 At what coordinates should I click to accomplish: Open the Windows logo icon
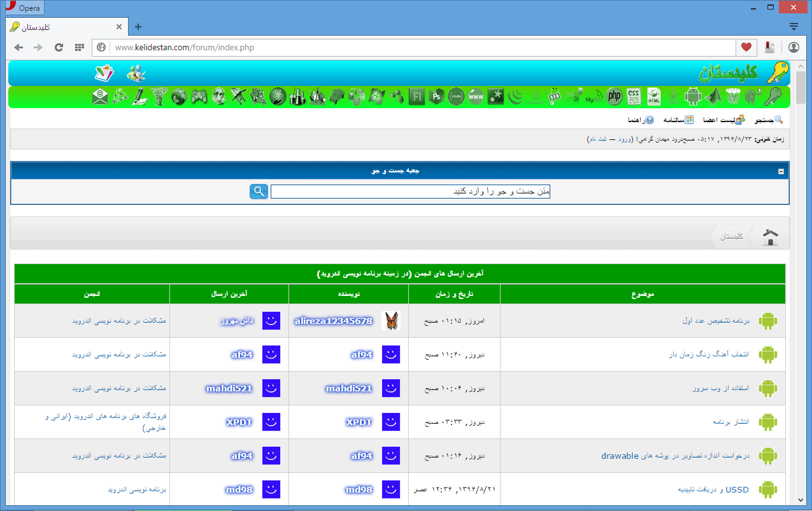click(x=377, y=96)
